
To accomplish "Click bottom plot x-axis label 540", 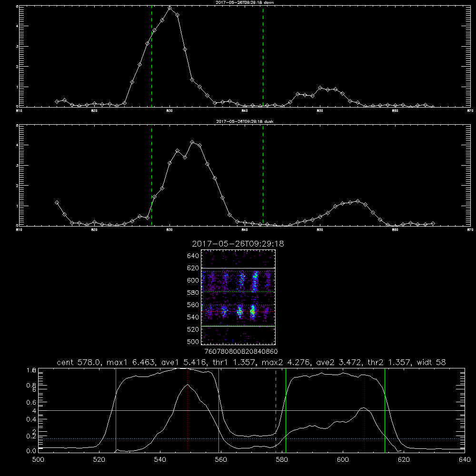I will [x=160, y=460].
